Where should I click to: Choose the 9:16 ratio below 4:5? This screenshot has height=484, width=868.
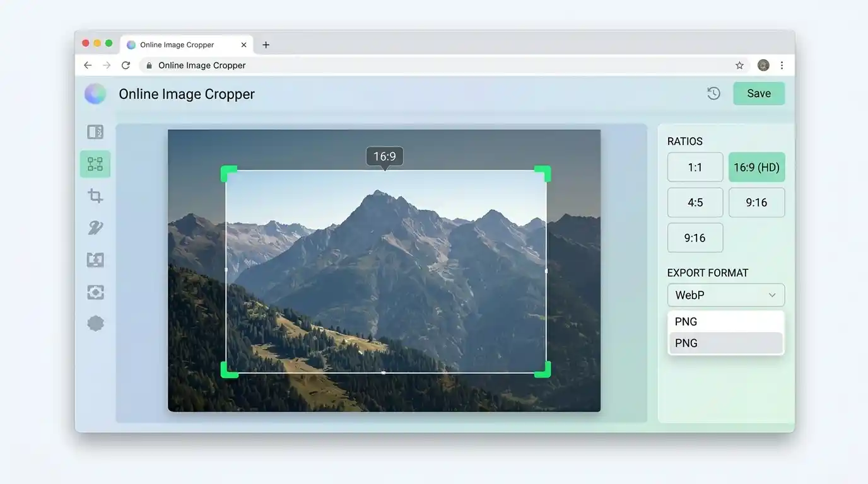(695, 238)
